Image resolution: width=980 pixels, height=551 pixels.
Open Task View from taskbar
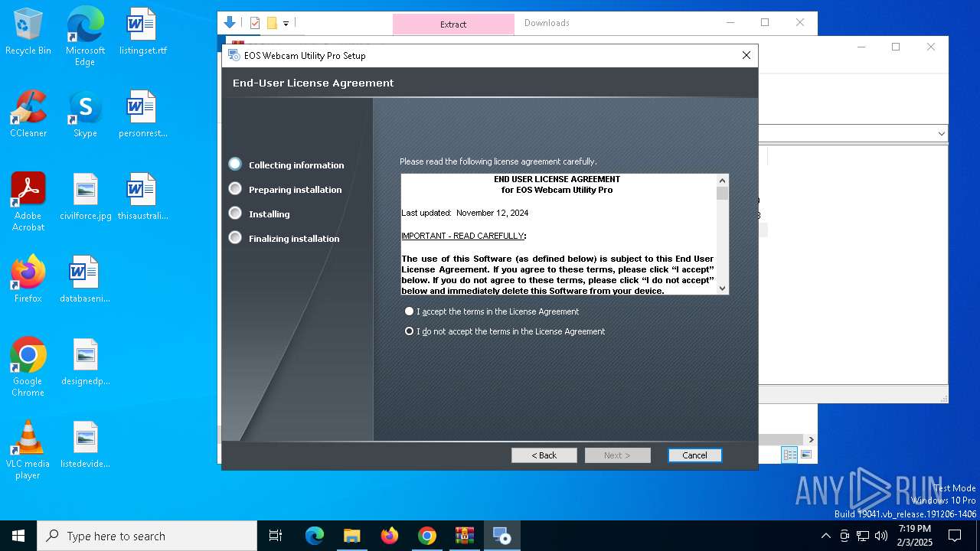[276, 536]
